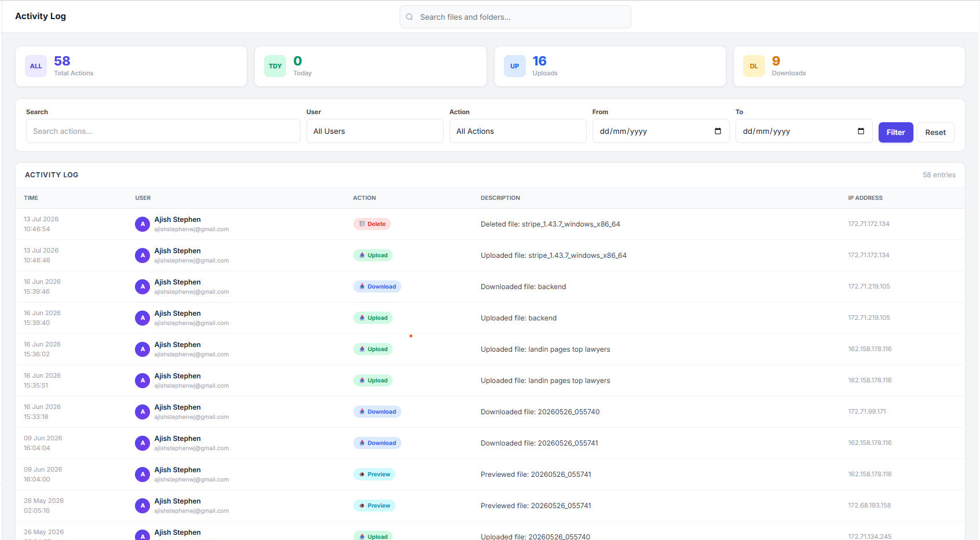Image resolution: width=980 pixels, height=540 pixels.
Task: Click the Delete action badge for stripe file
Action: pos(372,224)
